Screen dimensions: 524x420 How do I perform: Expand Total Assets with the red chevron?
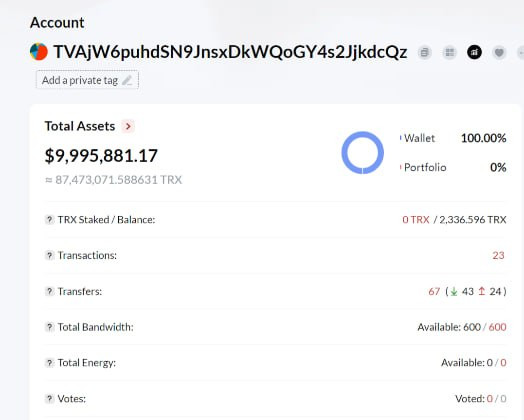[x=128, y=126]
